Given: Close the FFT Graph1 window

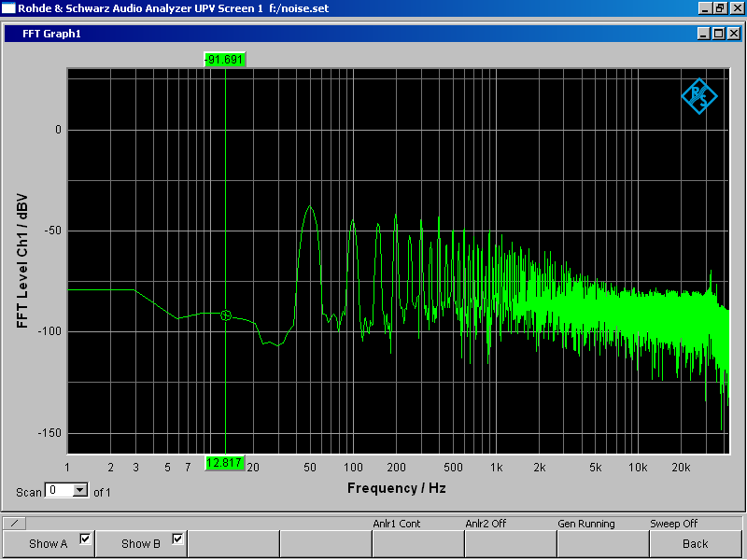Looking at the screenshot, I should [x=734, y=34].
